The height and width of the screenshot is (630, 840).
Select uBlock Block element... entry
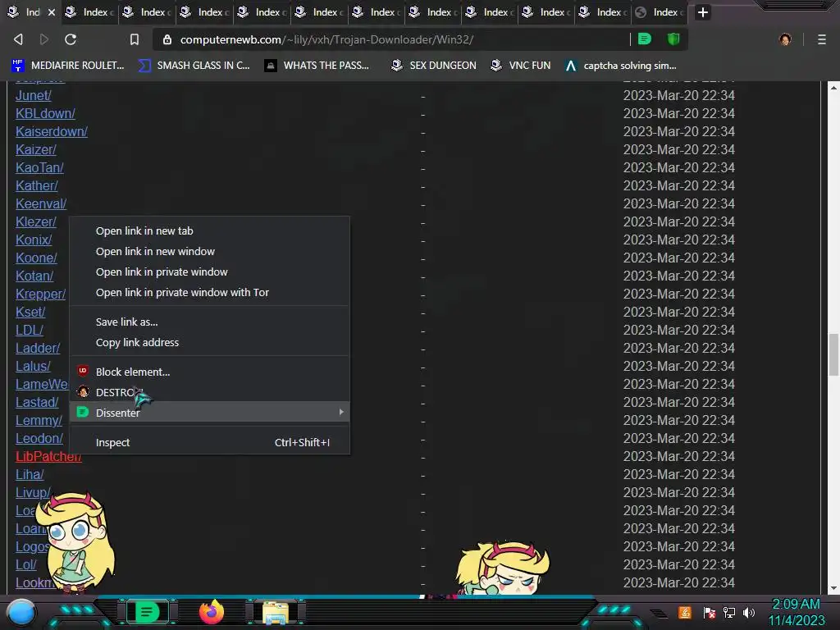pyautogui.click(x=209, y=372)
